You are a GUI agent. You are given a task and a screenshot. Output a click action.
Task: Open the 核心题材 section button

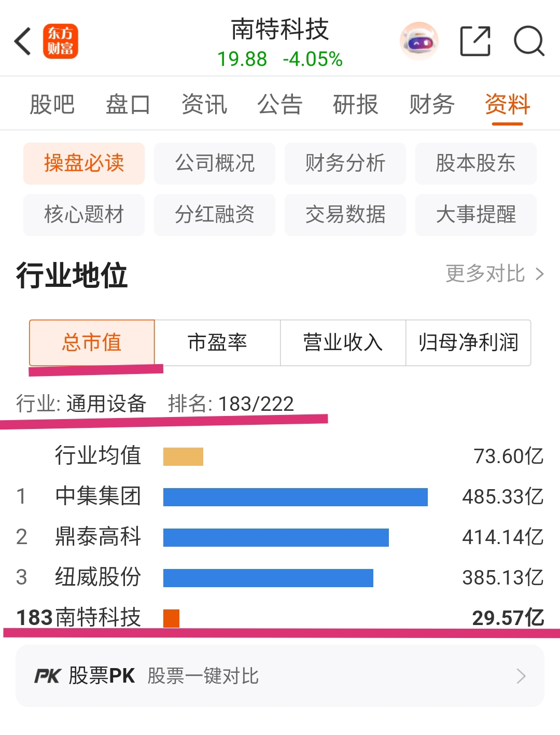point(84,215)
